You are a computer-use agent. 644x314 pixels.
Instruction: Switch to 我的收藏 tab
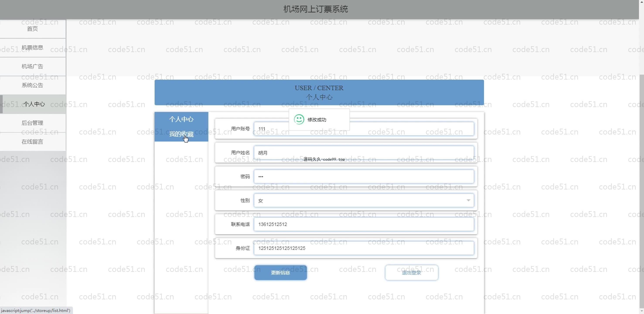[181, 134]
